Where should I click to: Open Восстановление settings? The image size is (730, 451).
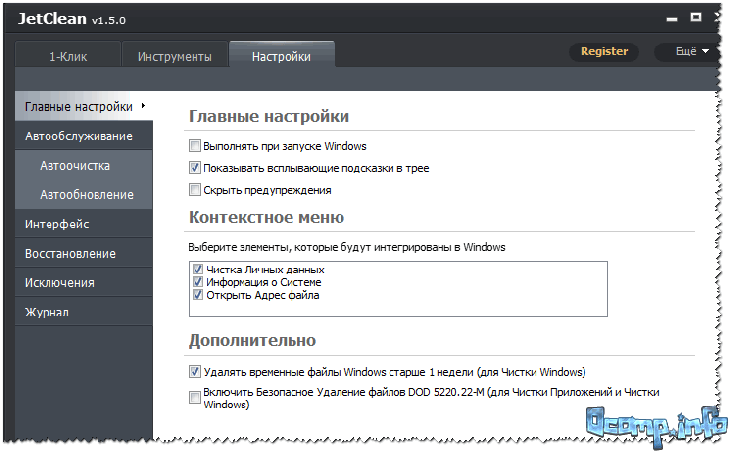coord(84,253)
